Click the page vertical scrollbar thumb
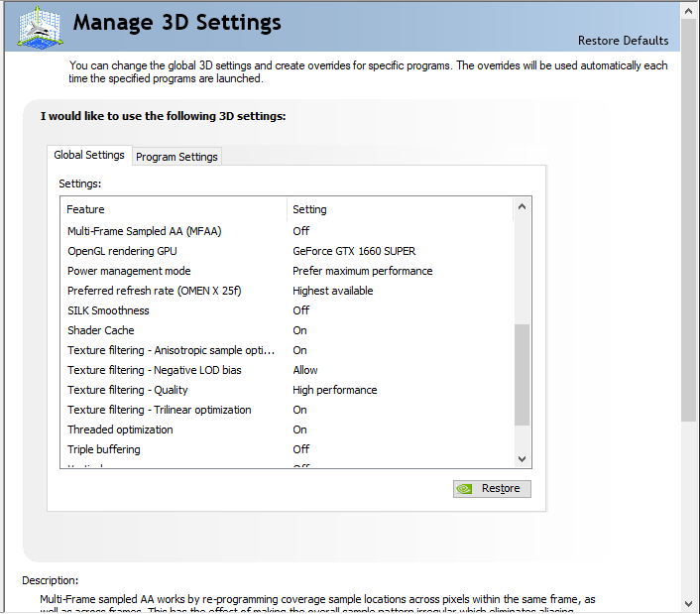700x614 pixels. (x=688, y=220)
